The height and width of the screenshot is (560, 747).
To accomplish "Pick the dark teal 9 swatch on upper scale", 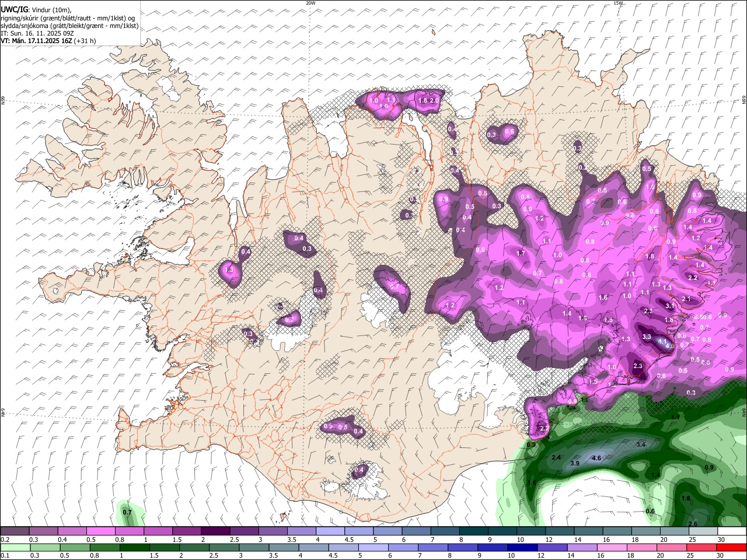I will click(502, 531).
